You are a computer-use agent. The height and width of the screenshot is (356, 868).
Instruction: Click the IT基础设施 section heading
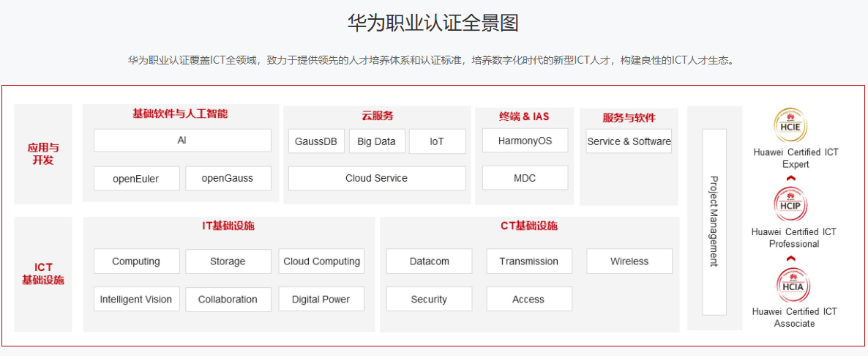[x=228, y=226]
